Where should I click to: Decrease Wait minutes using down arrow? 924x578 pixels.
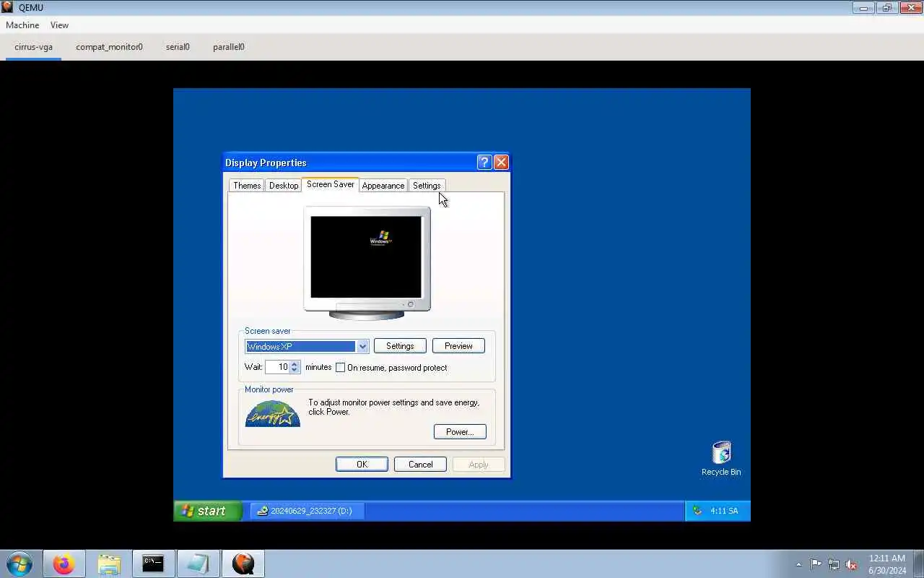[295, 371]
